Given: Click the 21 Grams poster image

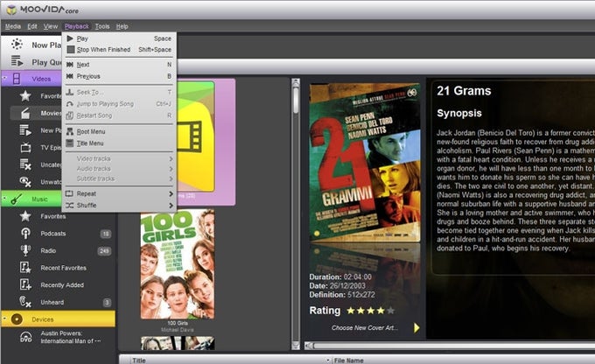Looking at the screenshot, I should (365, 163).
